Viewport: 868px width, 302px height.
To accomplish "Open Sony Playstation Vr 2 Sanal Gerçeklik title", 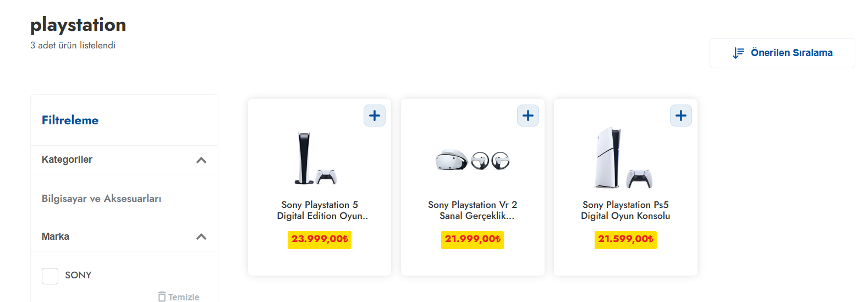I will click(473, 210).
